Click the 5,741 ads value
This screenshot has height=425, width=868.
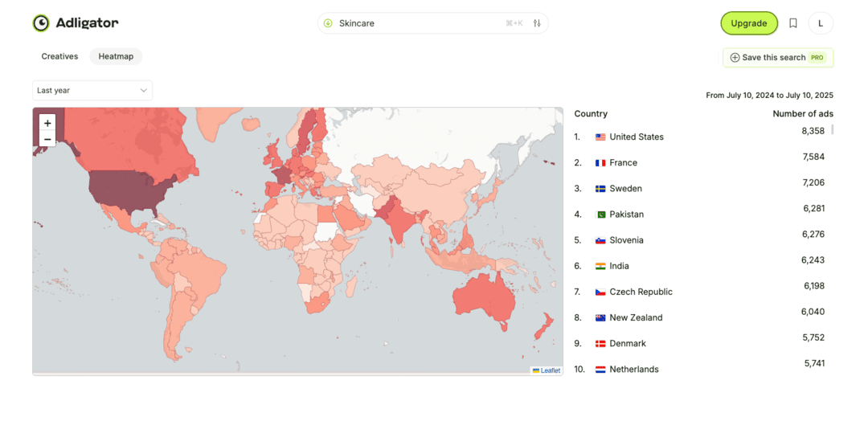tap(815, 363)
